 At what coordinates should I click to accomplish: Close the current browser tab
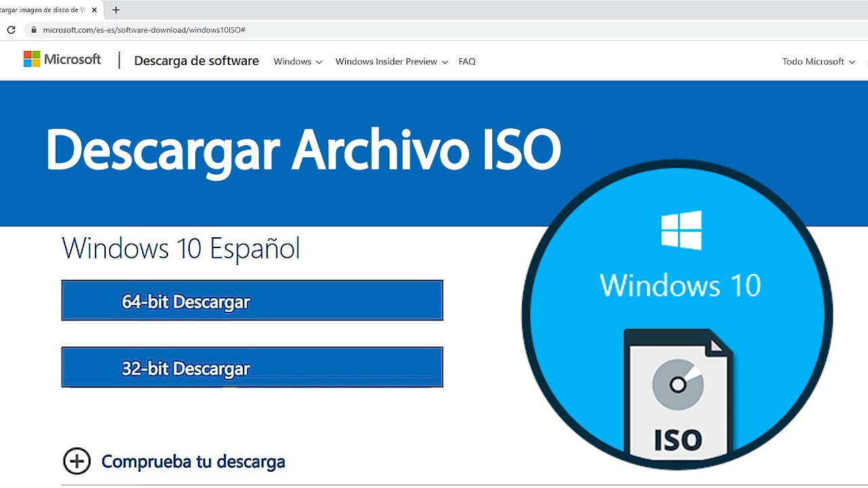click(x=94, y=9)
